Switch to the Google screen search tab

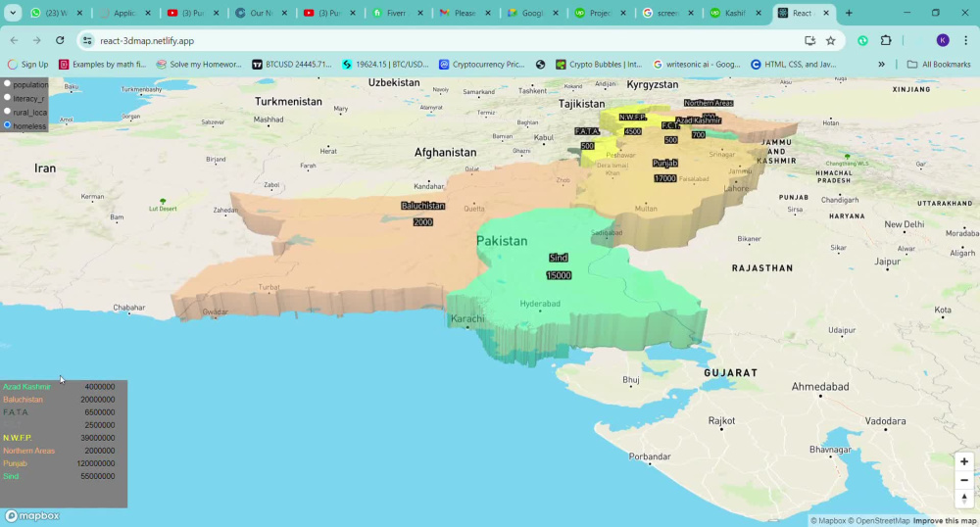click(x=668, y=13)
